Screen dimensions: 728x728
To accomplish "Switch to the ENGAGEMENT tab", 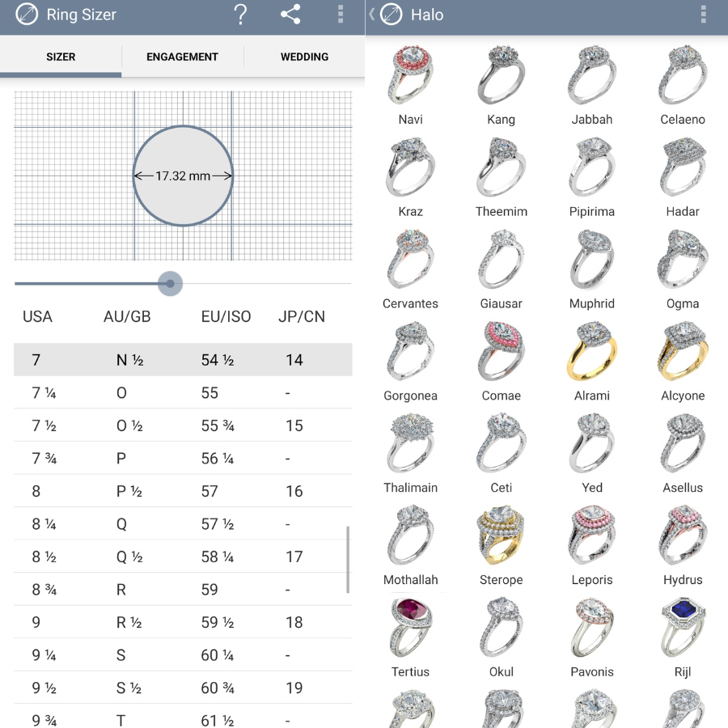I will click(x=183, y=57).
